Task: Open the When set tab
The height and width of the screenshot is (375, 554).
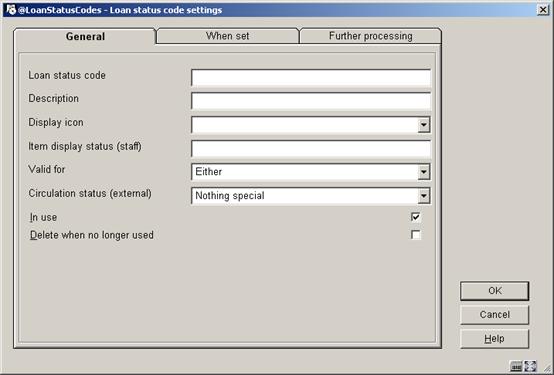Action: click(x=228, y=36)
